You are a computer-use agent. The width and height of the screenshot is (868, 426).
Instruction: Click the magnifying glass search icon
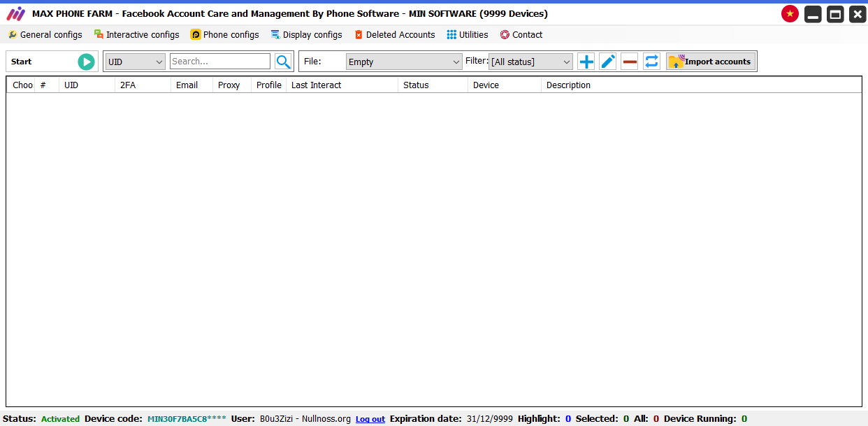click(x=283, y=62)
